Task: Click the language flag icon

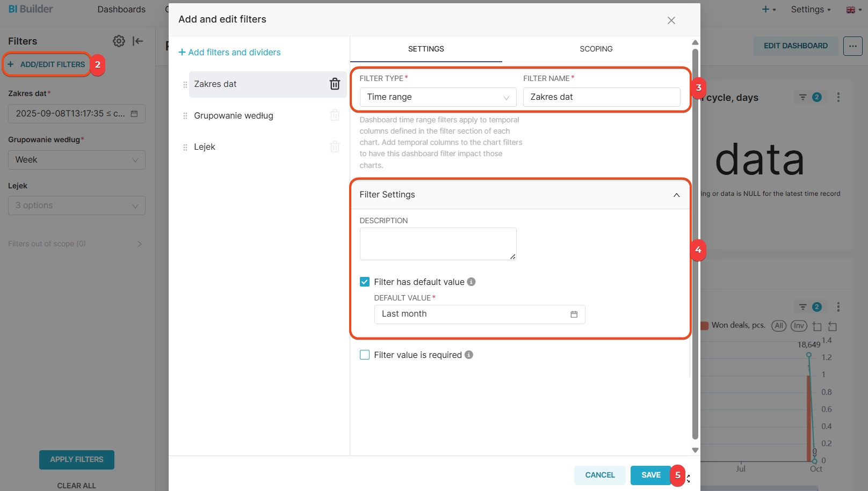Action: point(850,10)
